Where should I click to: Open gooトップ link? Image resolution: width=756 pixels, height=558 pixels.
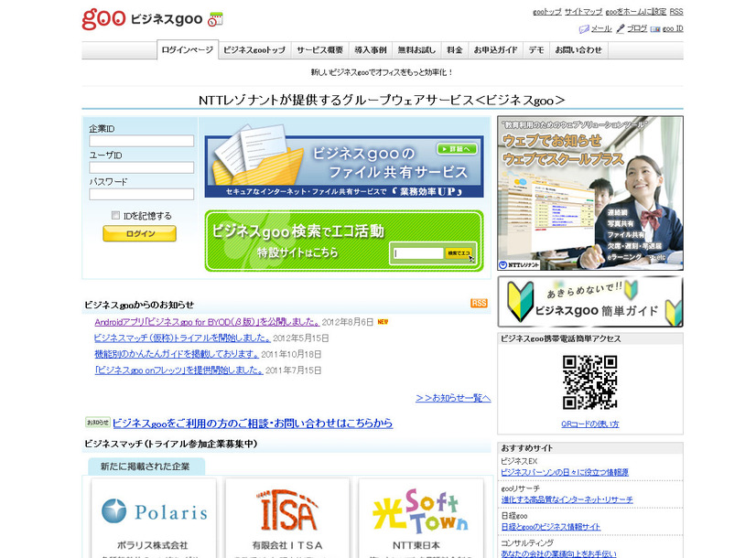tap(547, 12)
